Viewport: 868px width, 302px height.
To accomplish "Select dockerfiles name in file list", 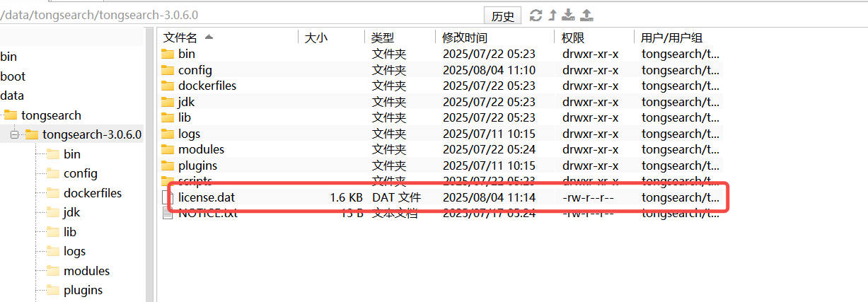I will (x=207, y=86).
